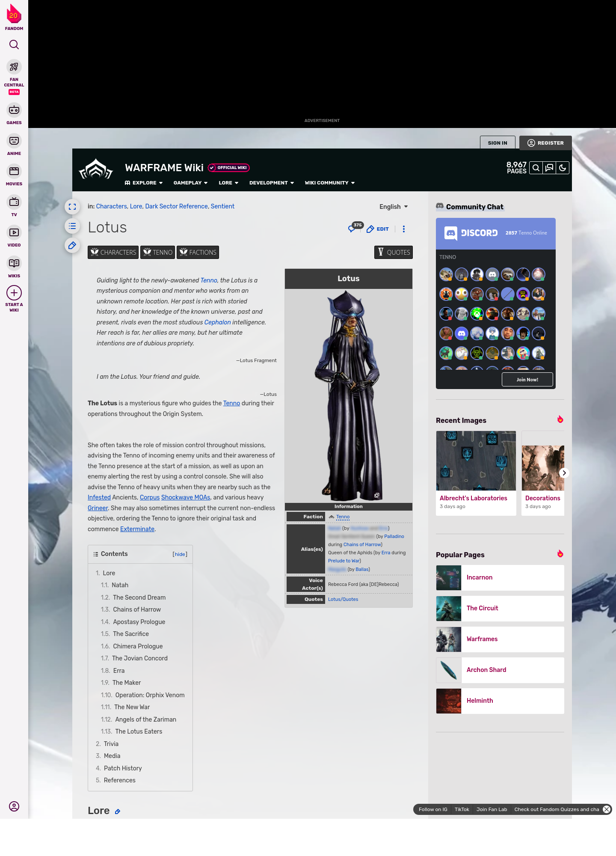Click Discord Join Now button
The width and height of the screenshot is (616, 856).
tap(527, 380)
